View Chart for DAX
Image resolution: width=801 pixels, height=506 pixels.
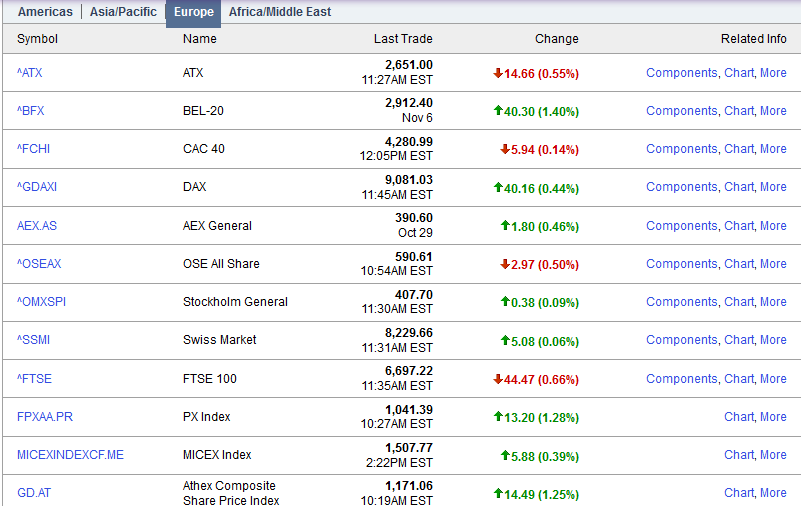739,187
